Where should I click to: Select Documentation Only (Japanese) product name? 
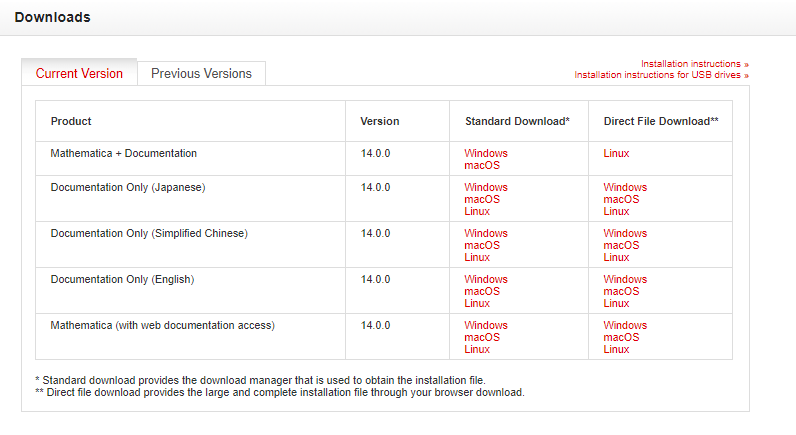[128, 188]
